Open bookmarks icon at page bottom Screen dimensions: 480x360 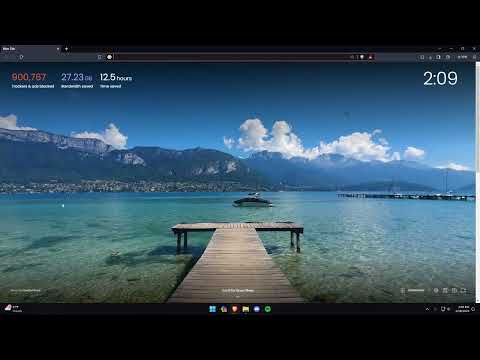click(x=445, y=291)
